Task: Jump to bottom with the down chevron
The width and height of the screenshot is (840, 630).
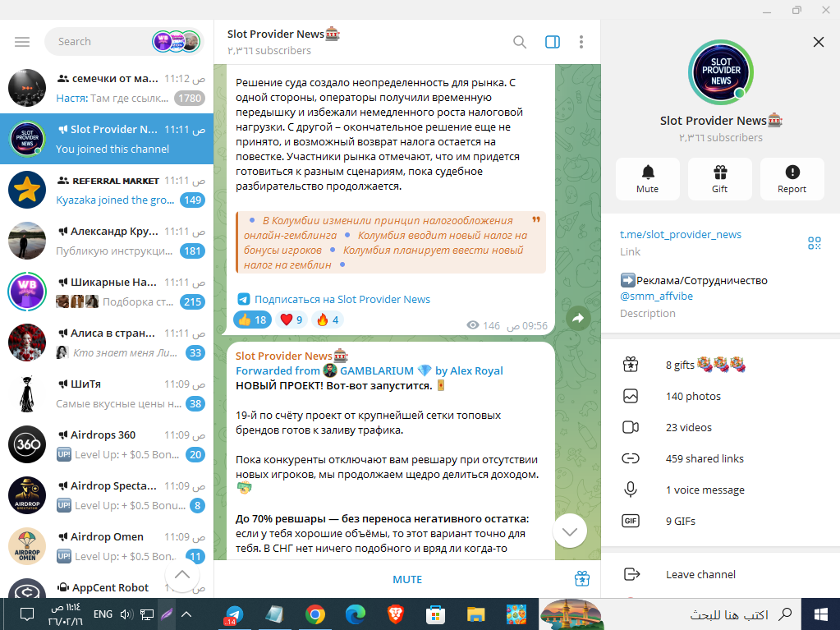Action: click(x=570, y=531)
